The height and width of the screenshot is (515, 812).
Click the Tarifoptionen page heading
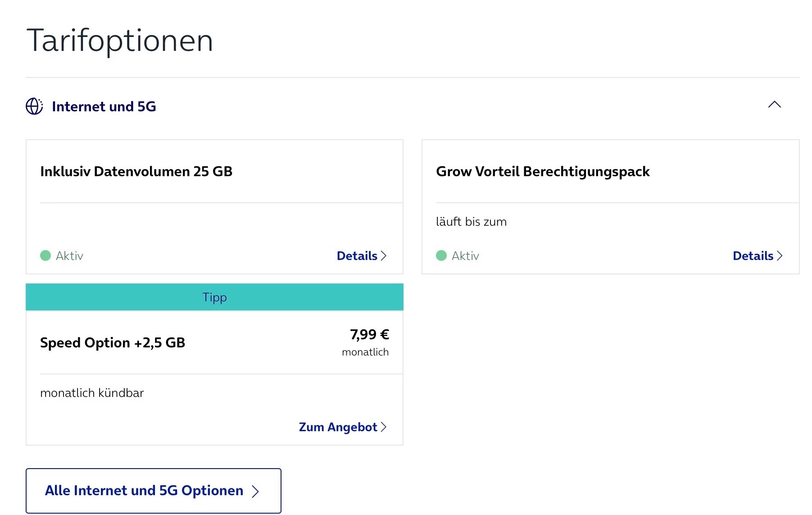(x=120, y=41)
